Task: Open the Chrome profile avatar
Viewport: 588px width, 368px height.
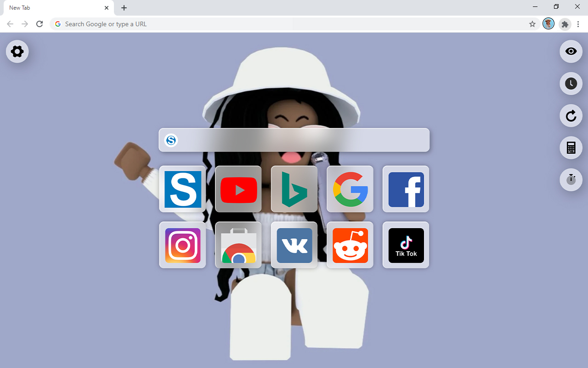Action: click(x=548, y=24)
